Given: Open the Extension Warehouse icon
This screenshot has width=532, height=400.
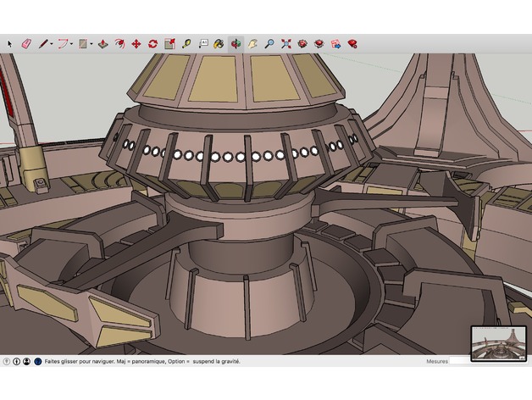Looking at the screenshot, I should (x=319, y=43).
